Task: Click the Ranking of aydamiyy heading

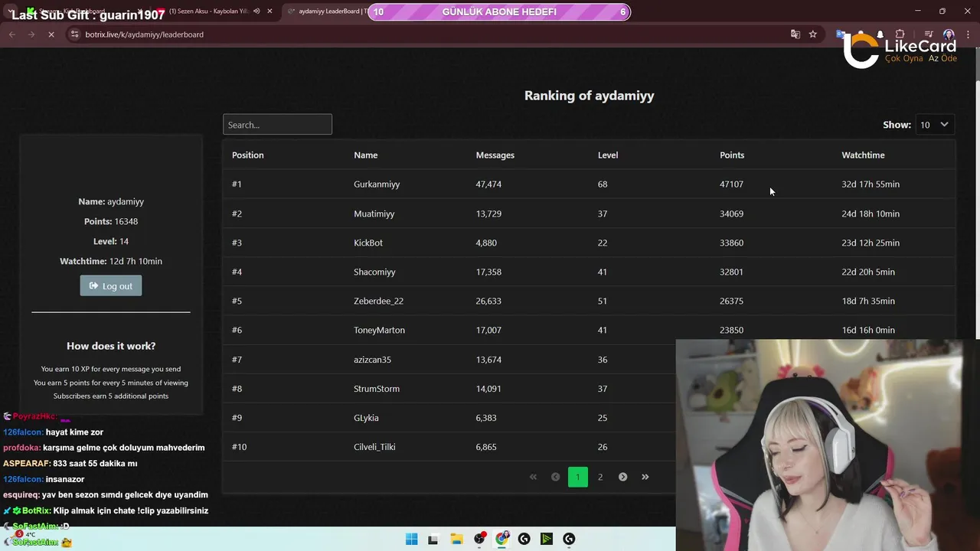Action: pos(589,96)
